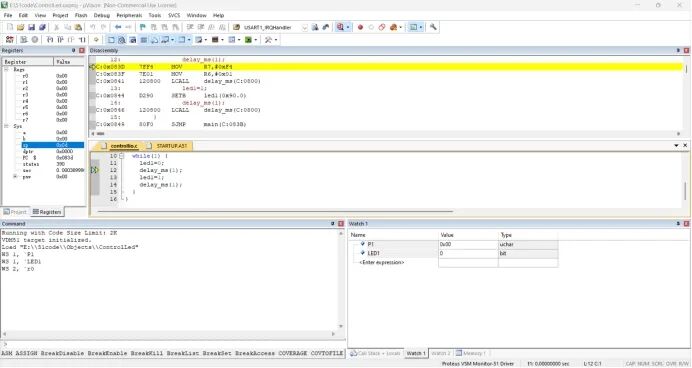
Task: Click source line 13 led1=1;
Action: coord(151,177)
